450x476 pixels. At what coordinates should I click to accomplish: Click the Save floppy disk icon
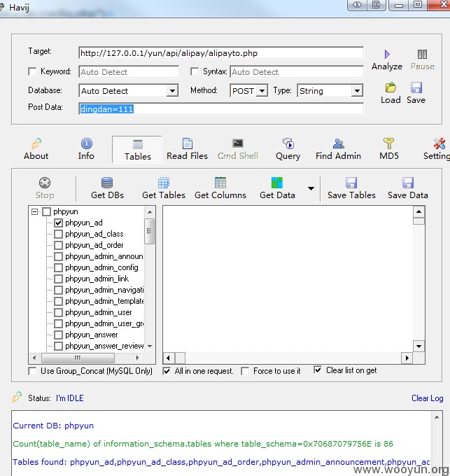(x=416, y=88)
